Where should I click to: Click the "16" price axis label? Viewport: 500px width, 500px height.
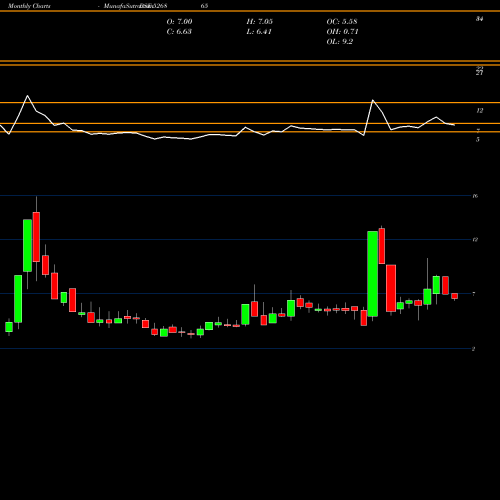[x=475, y=196]
